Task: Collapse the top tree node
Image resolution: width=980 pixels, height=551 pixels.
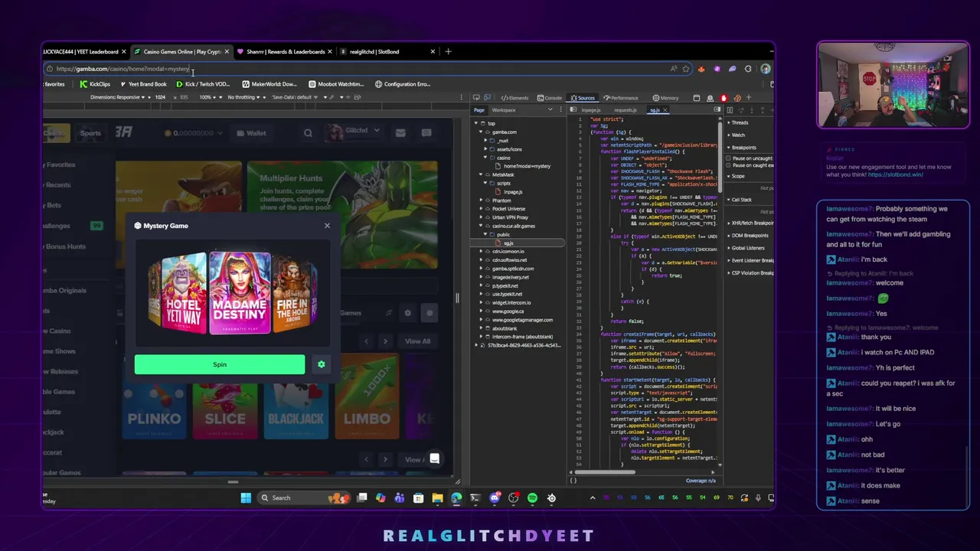Action: pyautogui.click(x=477, y=123)
